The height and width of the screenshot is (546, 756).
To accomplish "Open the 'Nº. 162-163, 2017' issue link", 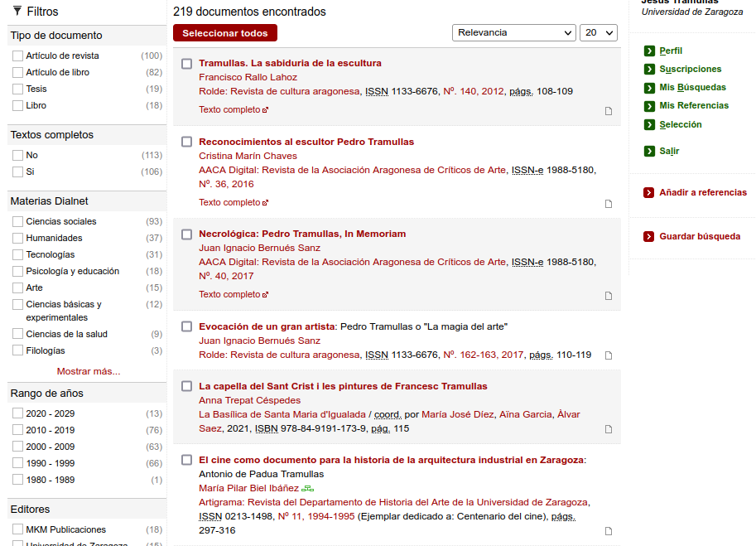I will coord(483,355).
